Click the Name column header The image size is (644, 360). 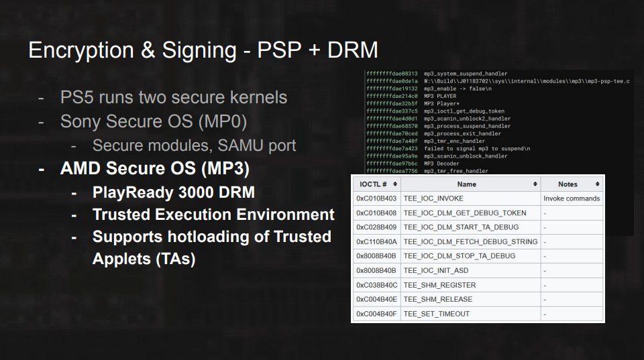471,184
